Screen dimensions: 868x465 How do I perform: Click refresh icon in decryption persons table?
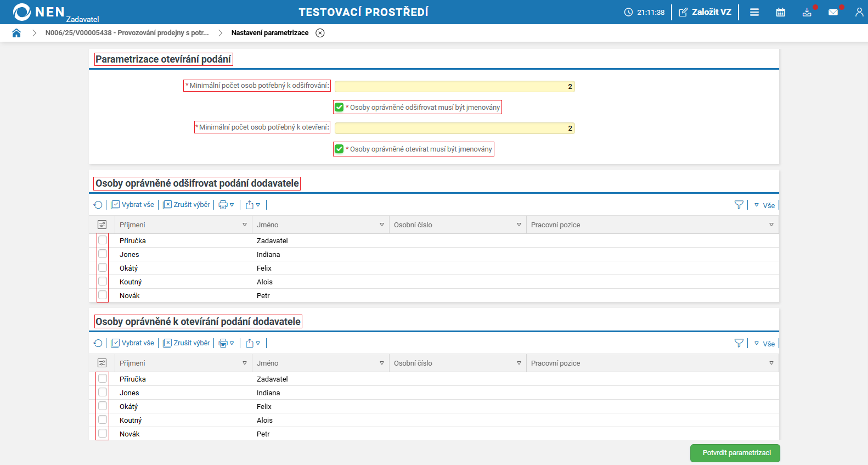98,205
